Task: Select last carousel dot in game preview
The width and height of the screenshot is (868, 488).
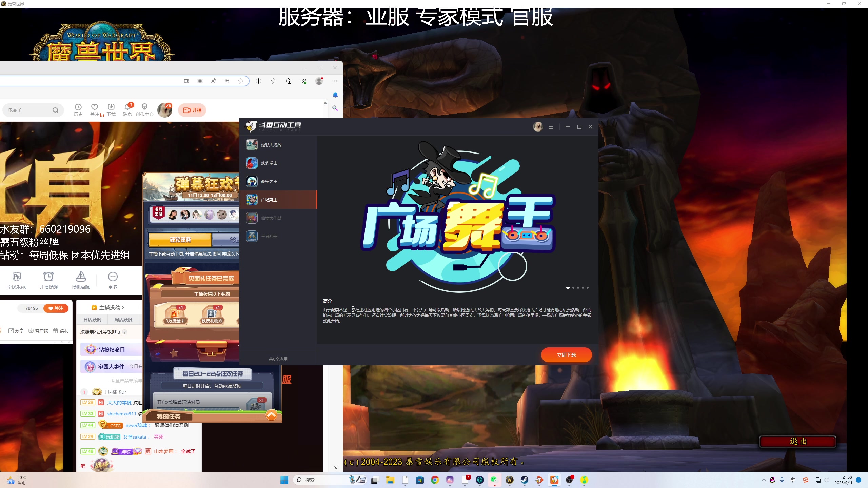Action: pos(588,288)
